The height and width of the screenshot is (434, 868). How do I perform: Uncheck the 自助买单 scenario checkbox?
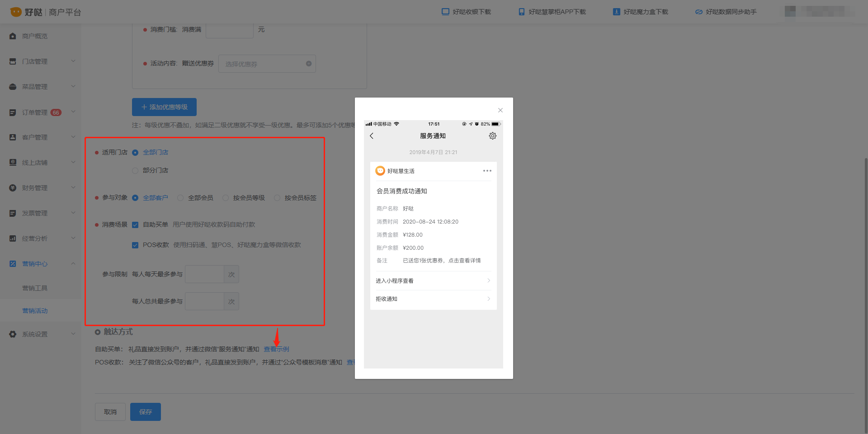click(135, 225)
